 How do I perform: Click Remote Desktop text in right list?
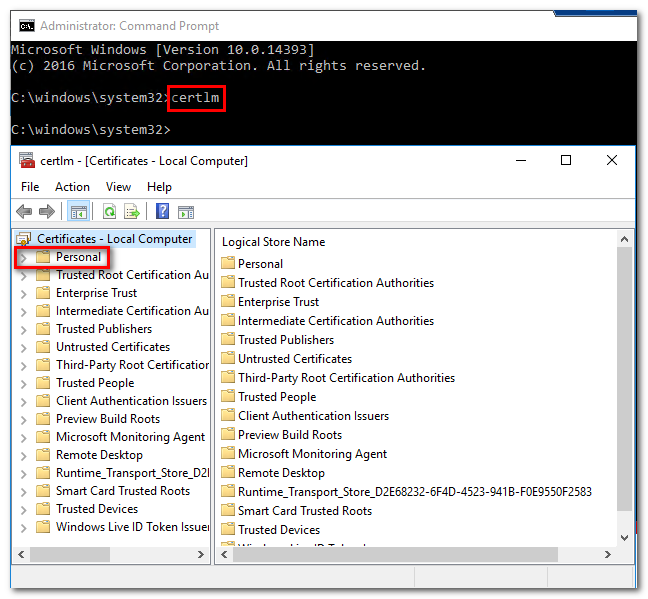click(281, 473)
